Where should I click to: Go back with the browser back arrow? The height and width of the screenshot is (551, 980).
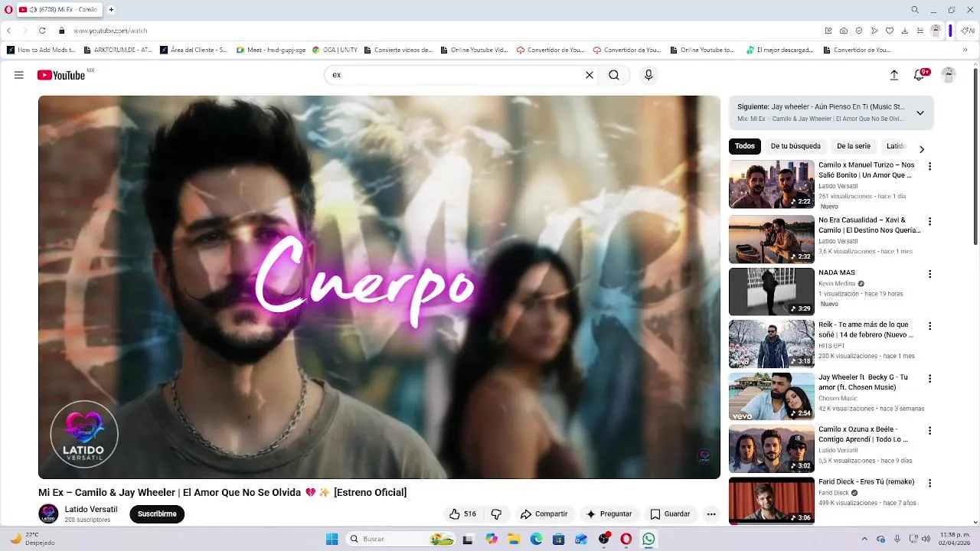(9, 31)
